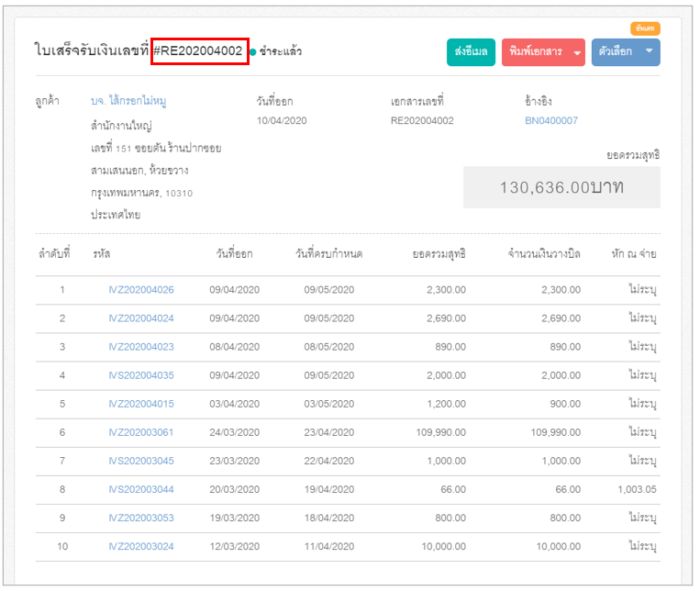
Task: Click the red พิมพ์เอกสาร button
Action: click(x=536, y=52)
